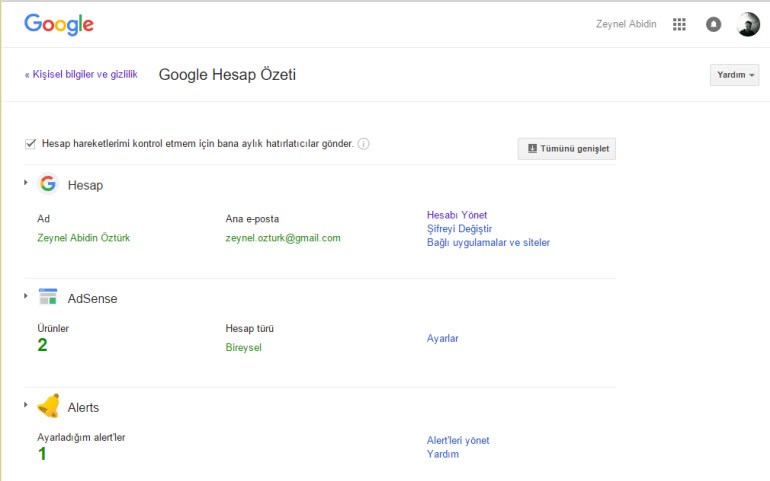The width and height of the screenshot is (770, 481).
Task: Click the Google Hesap Özeti page title
Action: (227, 75)
